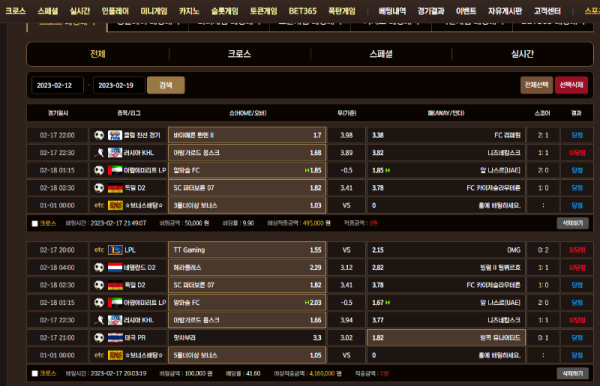Open 자유게시판 in the main navigation
600x386 pixels.
coord(505,11)
